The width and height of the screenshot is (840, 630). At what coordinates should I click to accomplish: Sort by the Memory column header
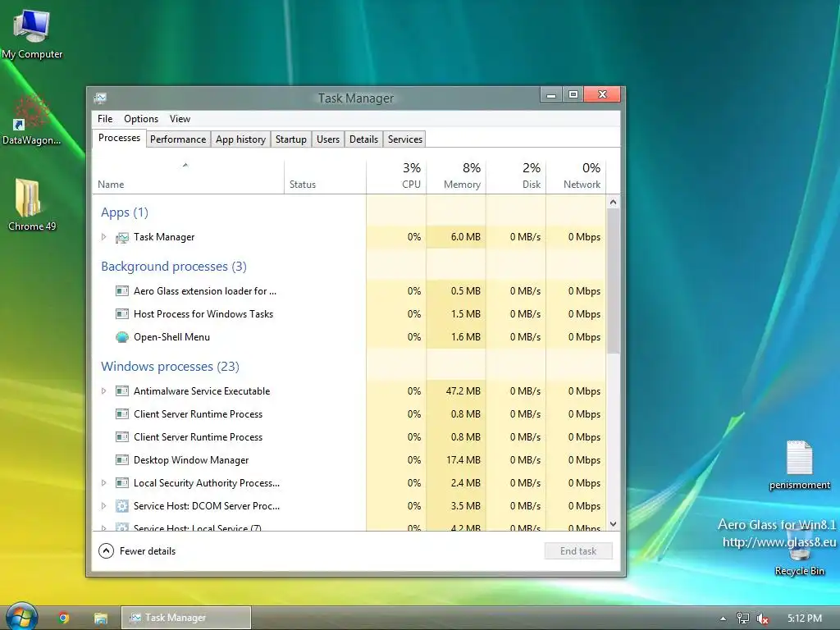[x=456, y=177]
